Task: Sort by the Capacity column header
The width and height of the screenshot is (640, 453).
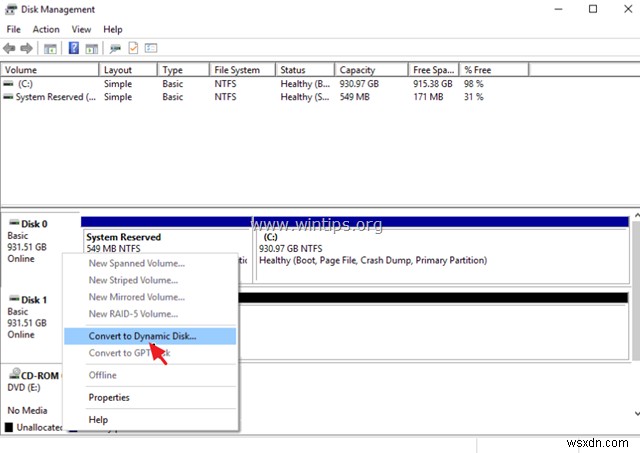Action: point(371,70)
